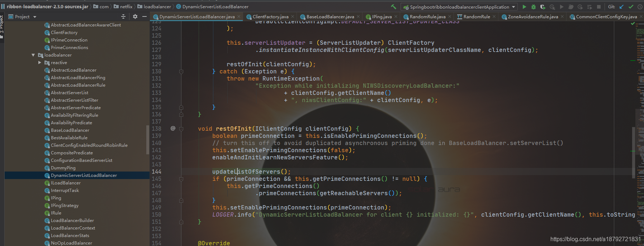The height and width of the screenshot is (246, 644).
Task: Expand the reactive package folder
Action: [40, 63]
